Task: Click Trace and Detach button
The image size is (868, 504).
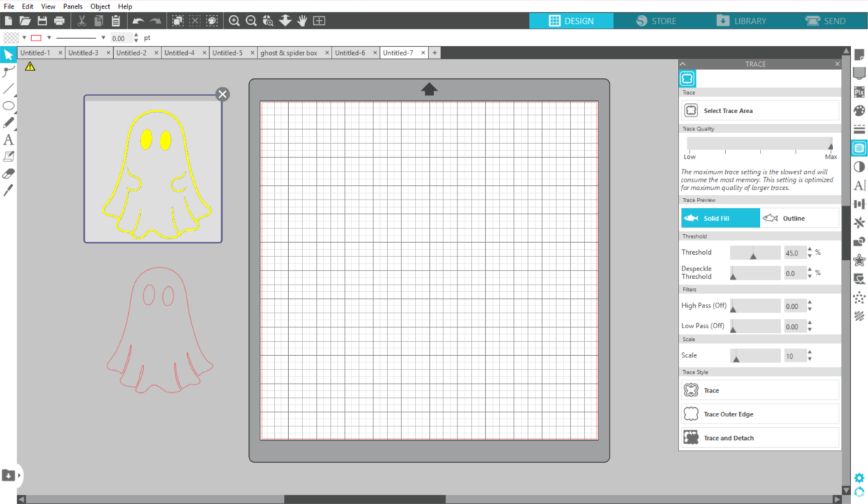Action: pyautogui.click(x=760, y=438)
